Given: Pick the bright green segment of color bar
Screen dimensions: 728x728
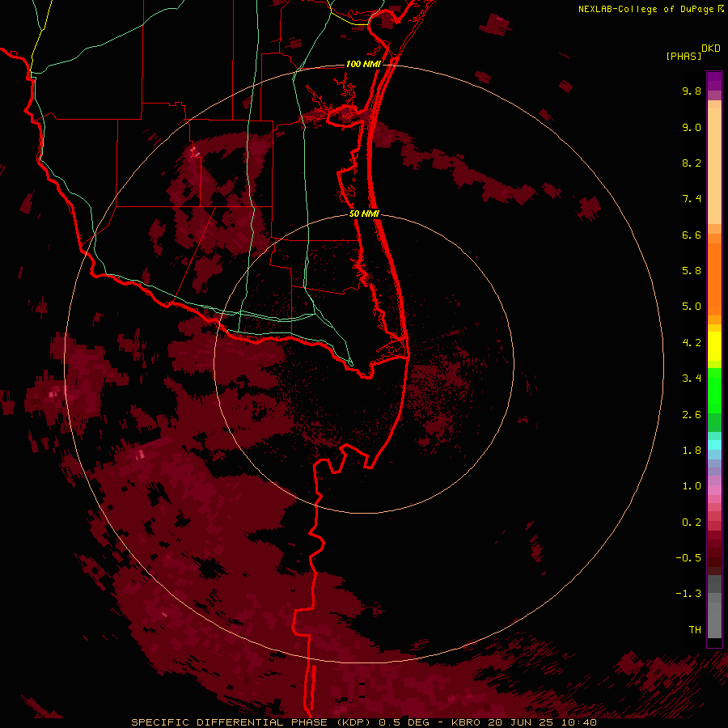Looking at the screenshot, I should (714, 391).
